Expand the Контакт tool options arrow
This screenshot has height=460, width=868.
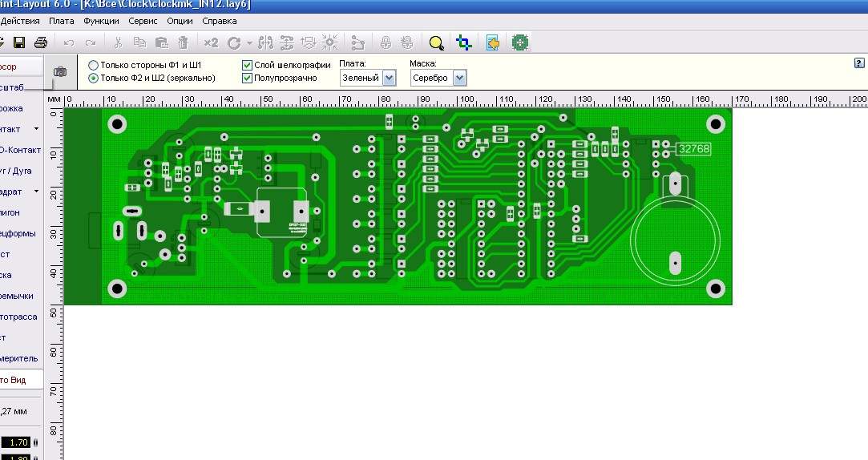tap(37, 129)
